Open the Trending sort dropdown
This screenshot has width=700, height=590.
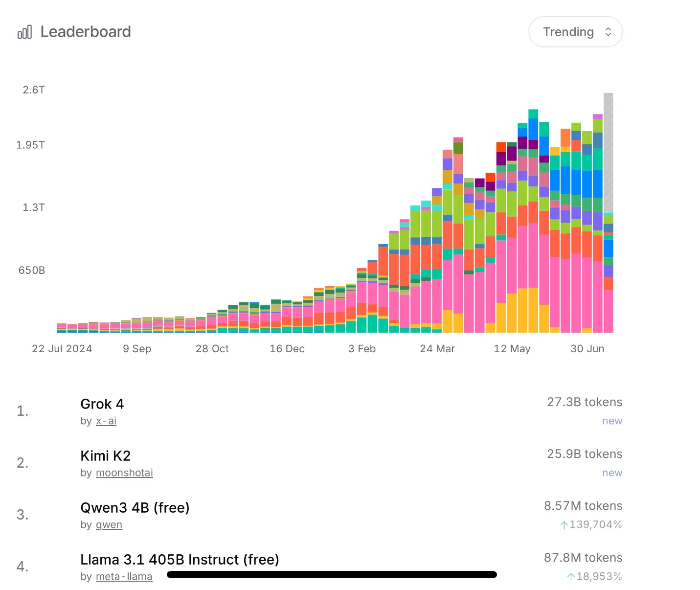575,32
